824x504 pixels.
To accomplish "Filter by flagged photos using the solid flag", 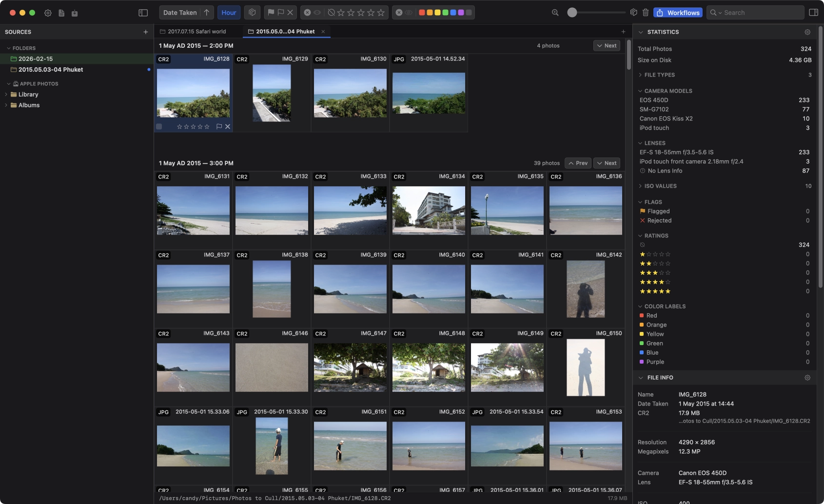I will [x=271, y=13].
